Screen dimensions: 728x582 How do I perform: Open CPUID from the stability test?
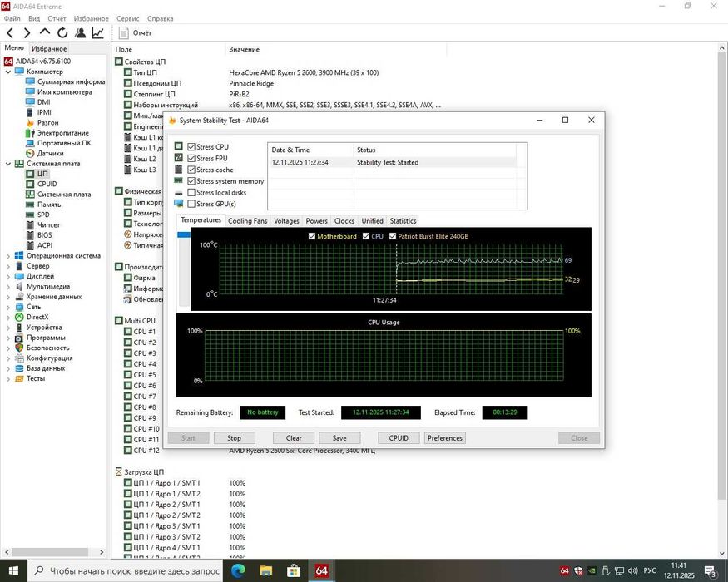point(399,438)
